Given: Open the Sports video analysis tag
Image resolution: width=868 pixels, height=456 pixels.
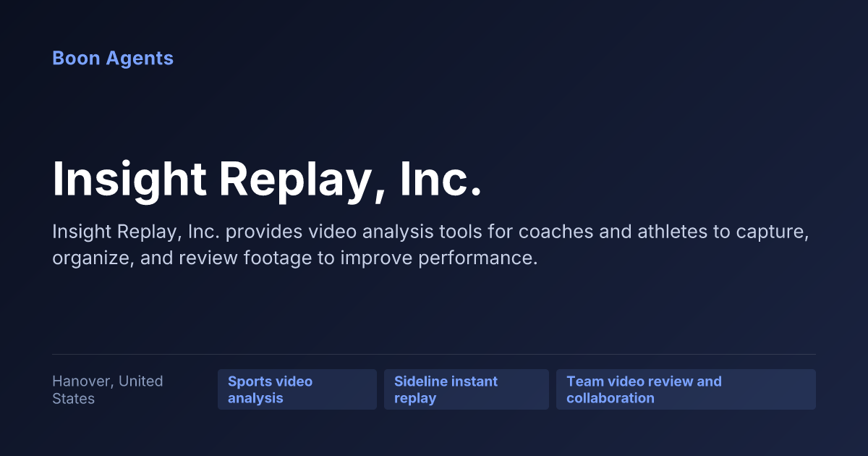Looking at the screenshot, I should coord(297,389).
